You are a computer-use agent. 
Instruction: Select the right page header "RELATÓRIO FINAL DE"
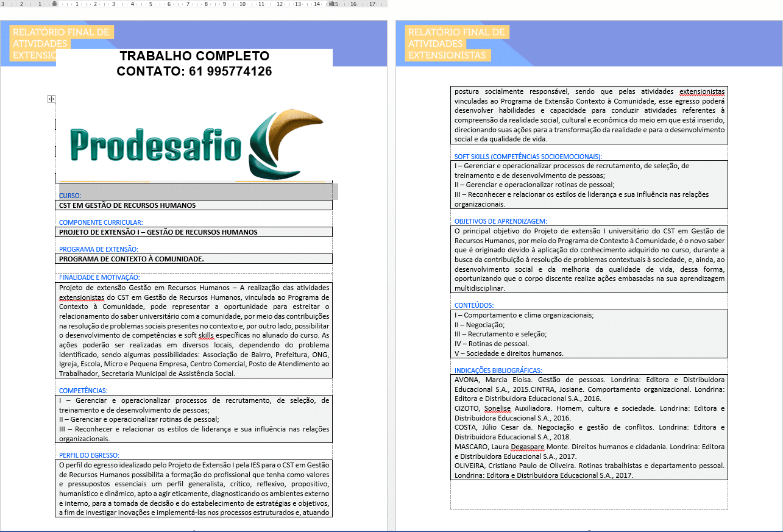(x=456, y=32)
